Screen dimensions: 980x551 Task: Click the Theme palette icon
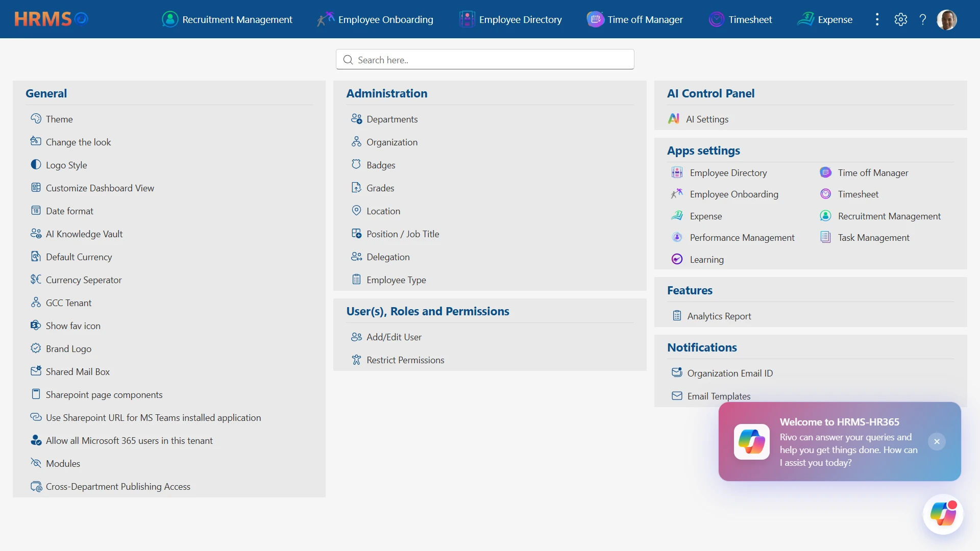(36, 119)
